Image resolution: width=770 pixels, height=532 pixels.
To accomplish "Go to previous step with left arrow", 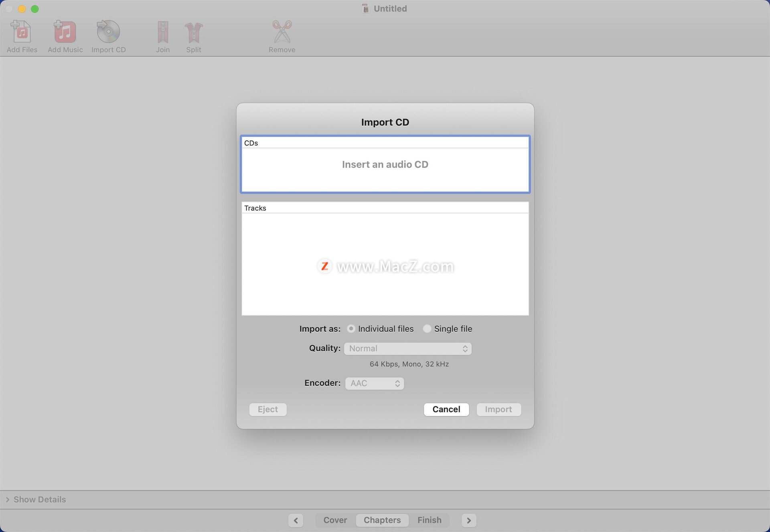I will coord(296,520).
